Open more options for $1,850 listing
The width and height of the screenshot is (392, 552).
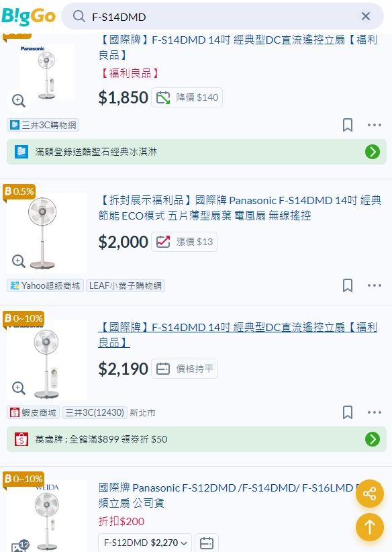click(374, 125)
